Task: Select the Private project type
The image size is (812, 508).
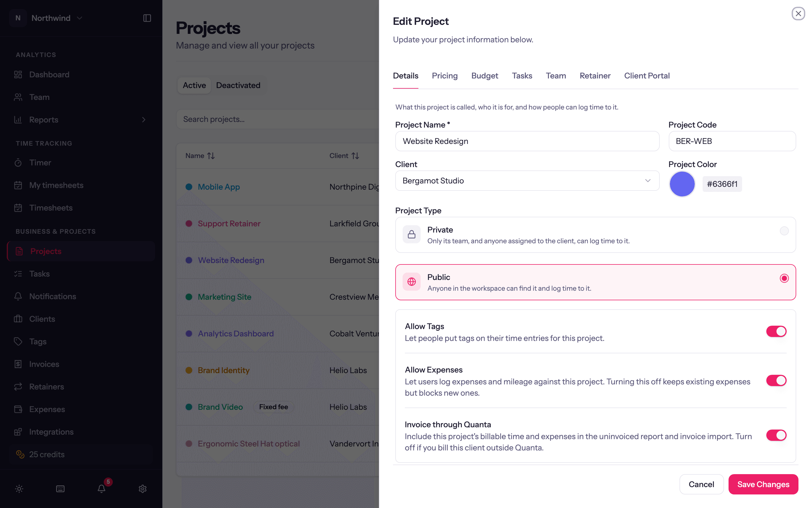Action: [x=595, y=235]
